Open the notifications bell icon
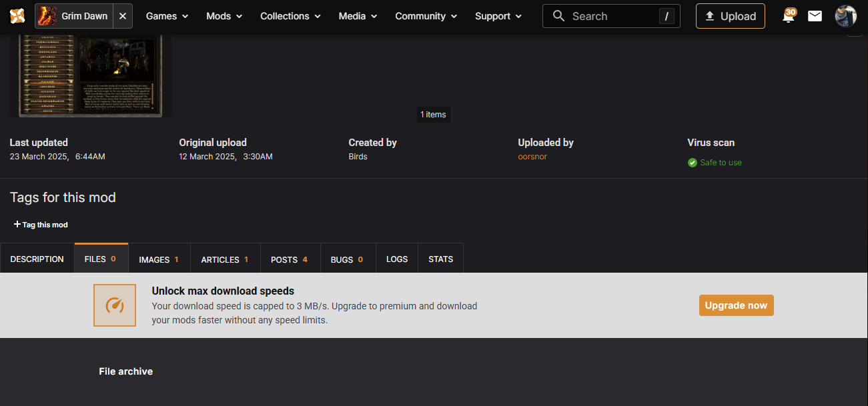This screenshot has height=406, width=868. (x=789, y=16)
